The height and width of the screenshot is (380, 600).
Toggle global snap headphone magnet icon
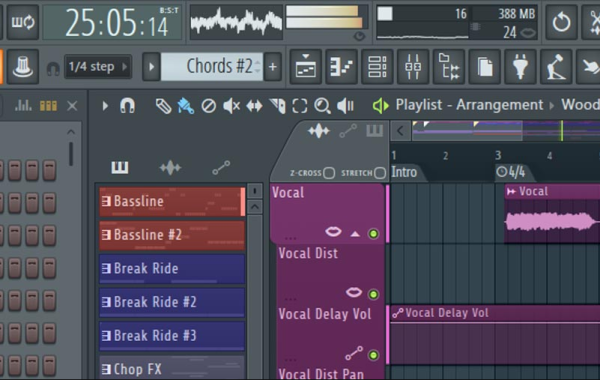[x=53, y=69]
